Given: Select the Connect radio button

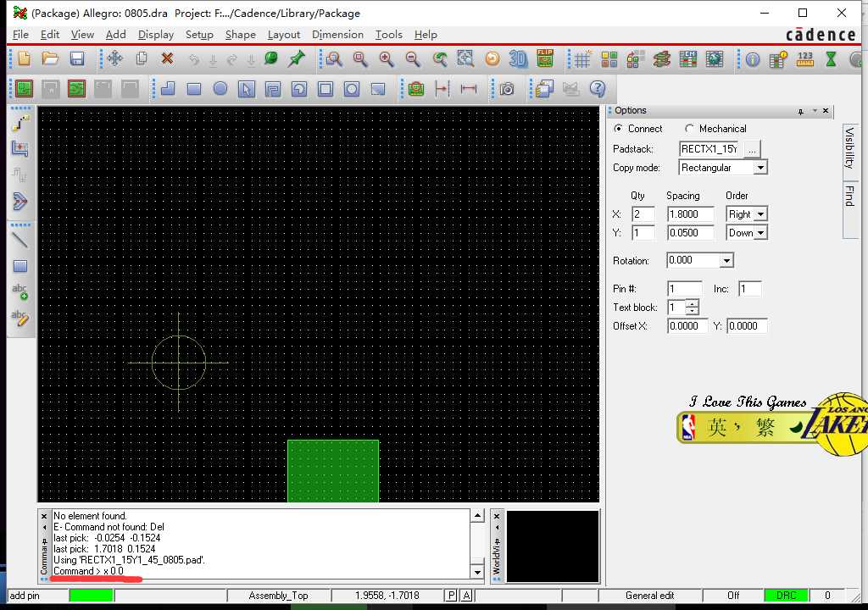Looking at the screenshot, I should [618, 129].
